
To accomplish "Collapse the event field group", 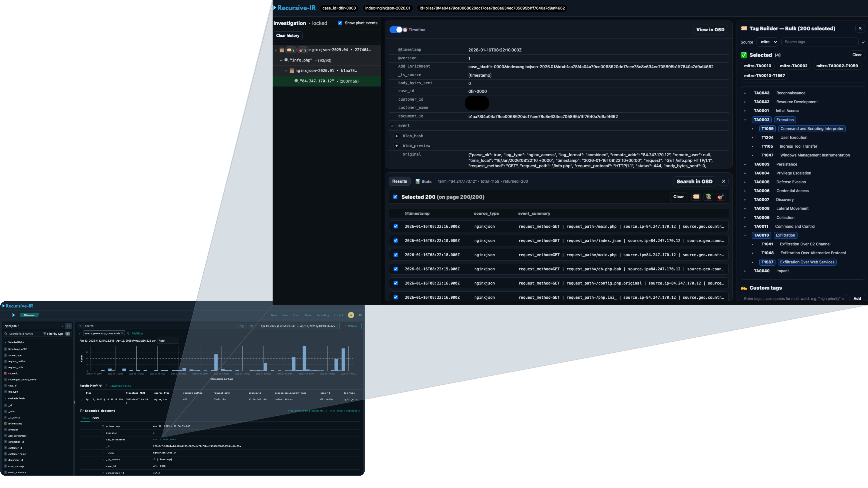I will click(392, 126).
